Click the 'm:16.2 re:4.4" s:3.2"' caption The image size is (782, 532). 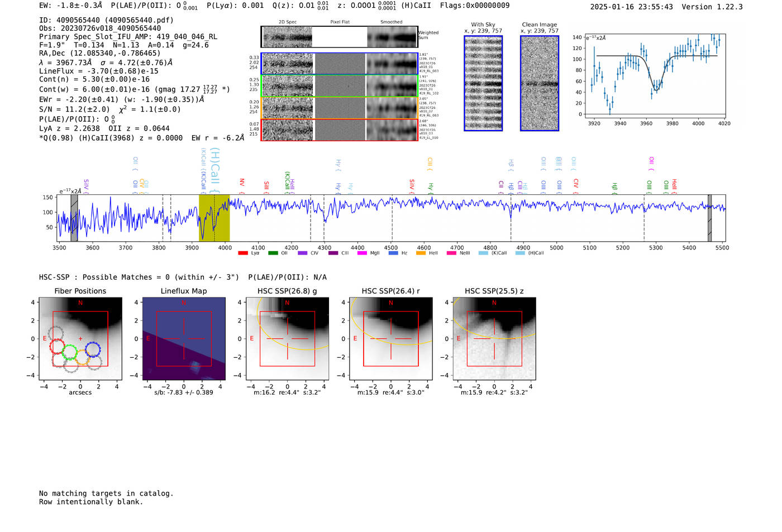(x=287, y=392)
